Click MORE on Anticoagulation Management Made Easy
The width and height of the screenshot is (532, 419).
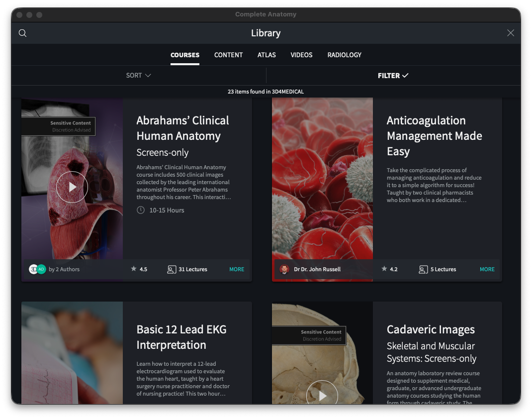(487, 269)
